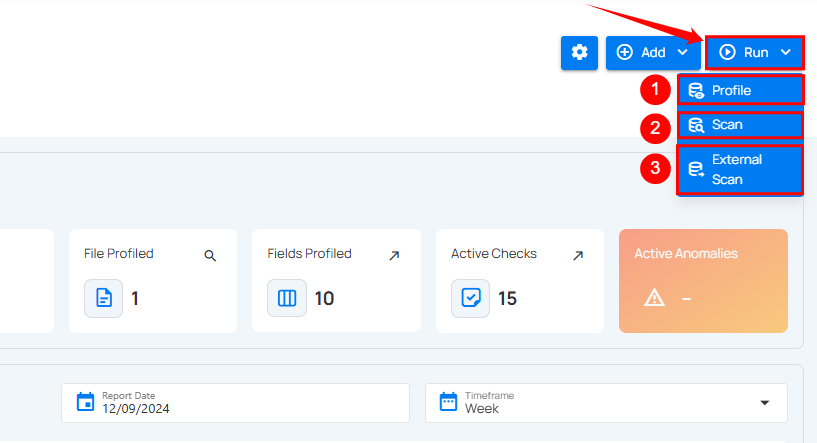
Task: Open the Active Anomalies card
Action: pyautogui.click(x=703, y=280)
